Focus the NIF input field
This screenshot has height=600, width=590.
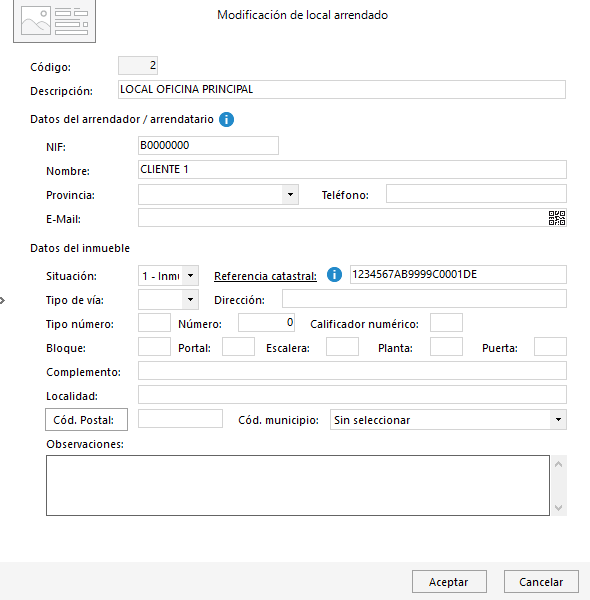pyautogui.click(x=208, y=145)
